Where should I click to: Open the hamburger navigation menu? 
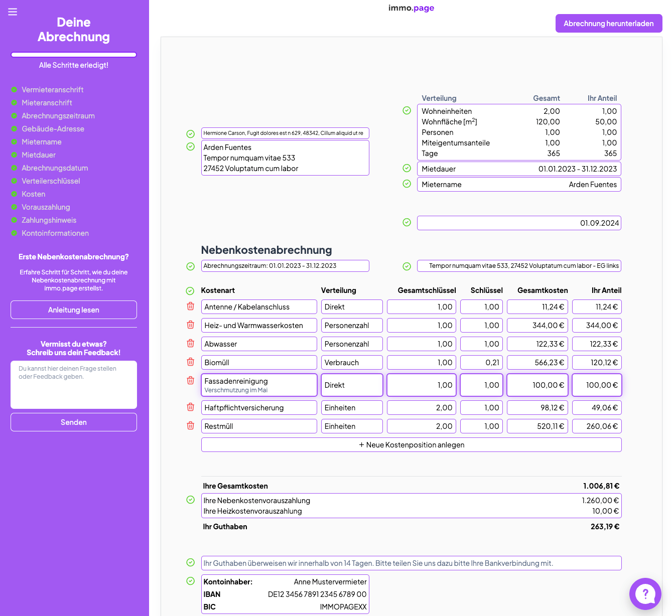pos(13,12)
